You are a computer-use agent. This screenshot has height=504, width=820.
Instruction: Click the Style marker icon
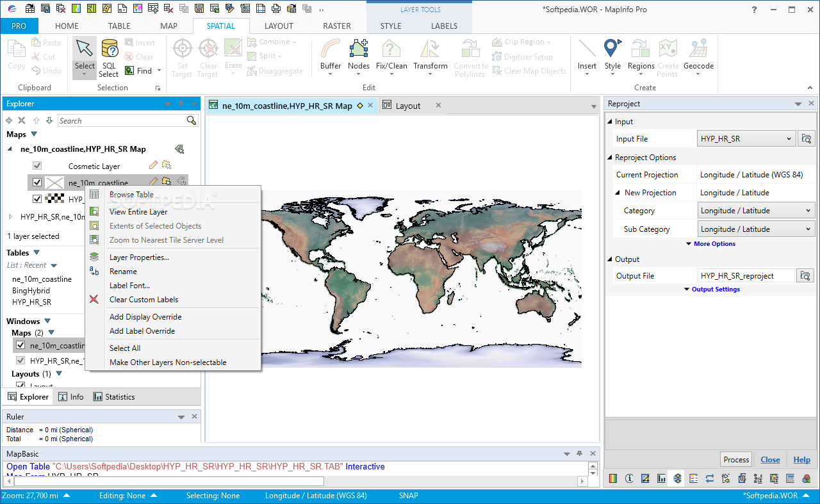tap(612, 50)
